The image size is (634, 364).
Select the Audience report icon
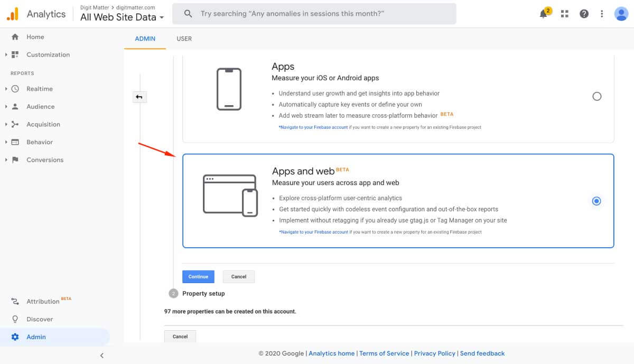(x=16, y=106)
